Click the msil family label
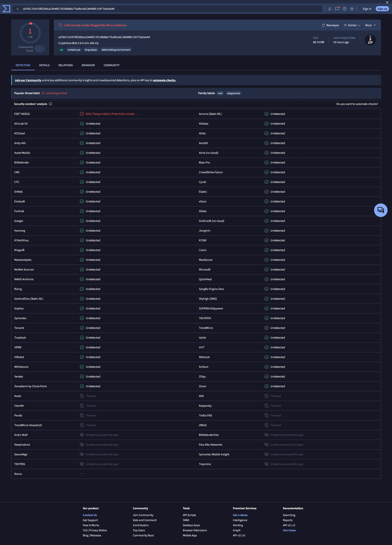Screen dimensions: 392x545 (220, 93)
